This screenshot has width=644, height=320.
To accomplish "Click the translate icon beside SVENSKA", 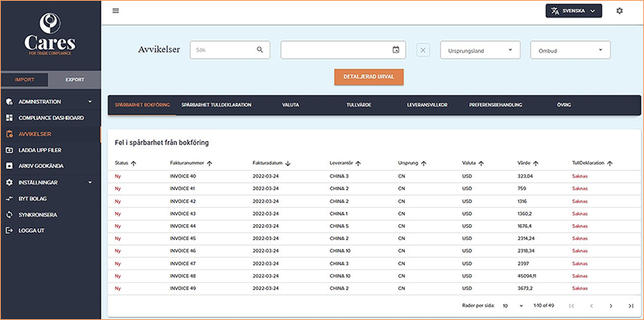I will coord(555,11).
